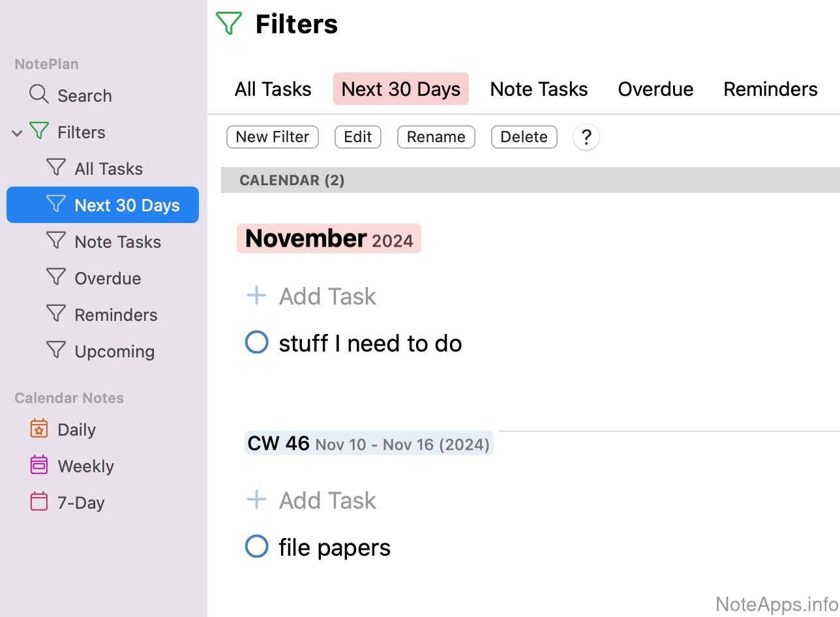Check off the "file papers" task circle

(x=256, y=547)
